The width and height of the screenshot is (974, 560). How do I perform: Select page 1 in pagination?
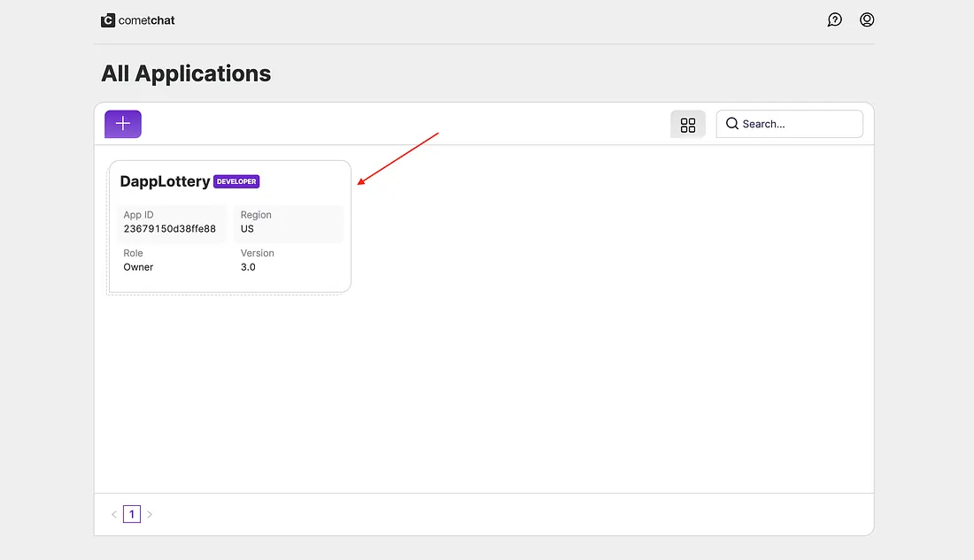[x=132, y=514]
